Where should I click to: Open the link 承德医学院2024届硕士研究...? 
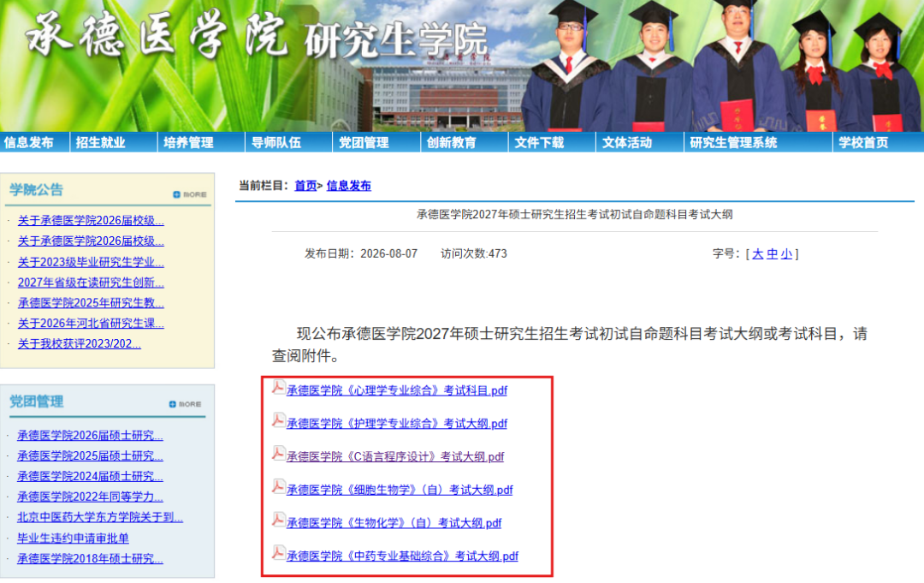90,476
